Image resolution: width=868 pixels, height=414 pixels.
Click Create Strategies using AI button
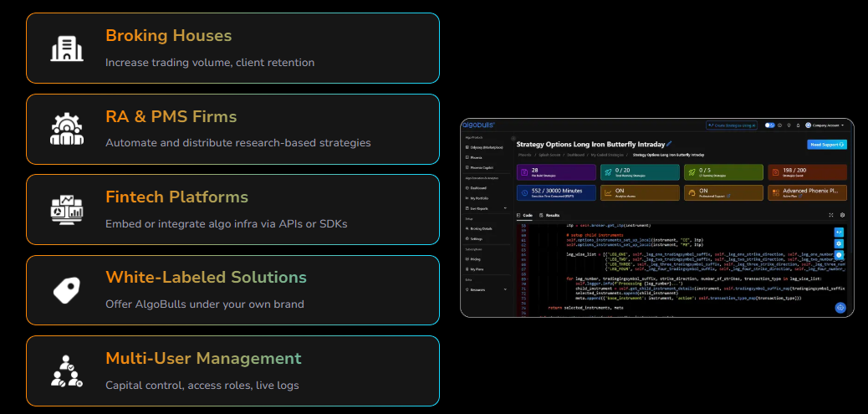click(732, 125)
